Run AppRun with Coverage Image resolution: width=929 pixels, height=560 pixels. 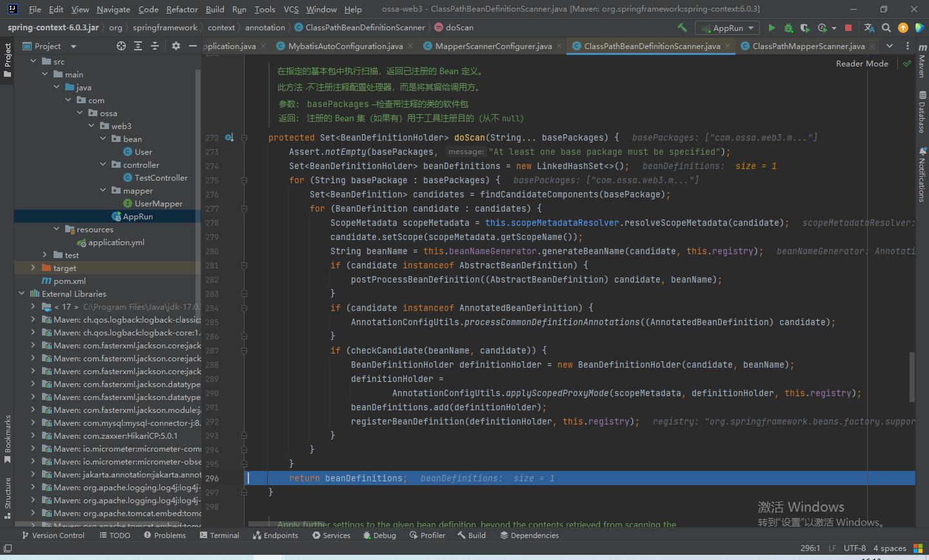click(x=804, y=28)
